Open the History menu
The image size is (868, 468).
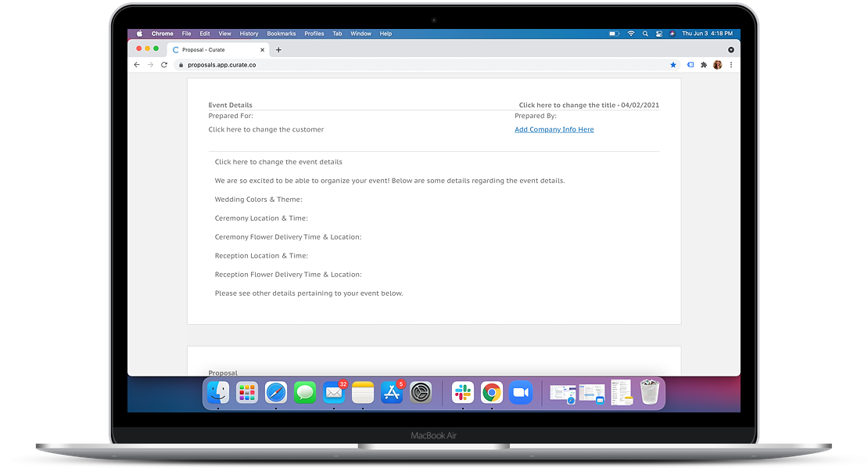pos(249,34)
